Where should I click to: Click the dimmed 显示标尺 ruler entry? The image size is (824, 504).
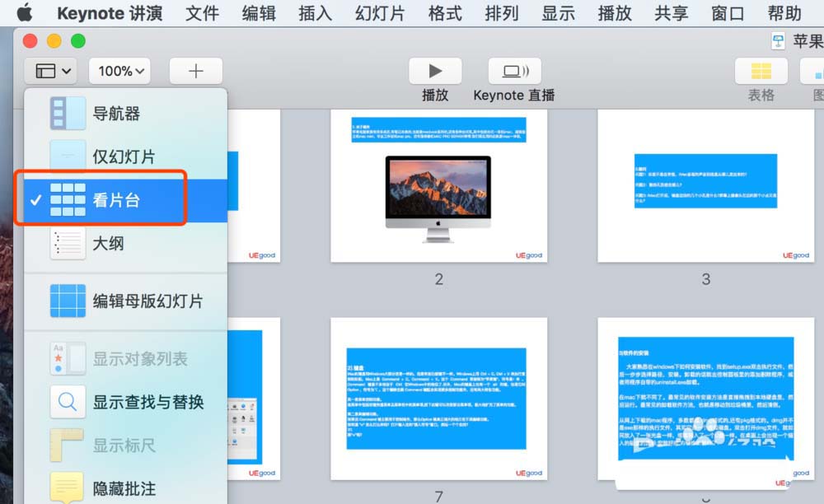[x=126, y=446]
